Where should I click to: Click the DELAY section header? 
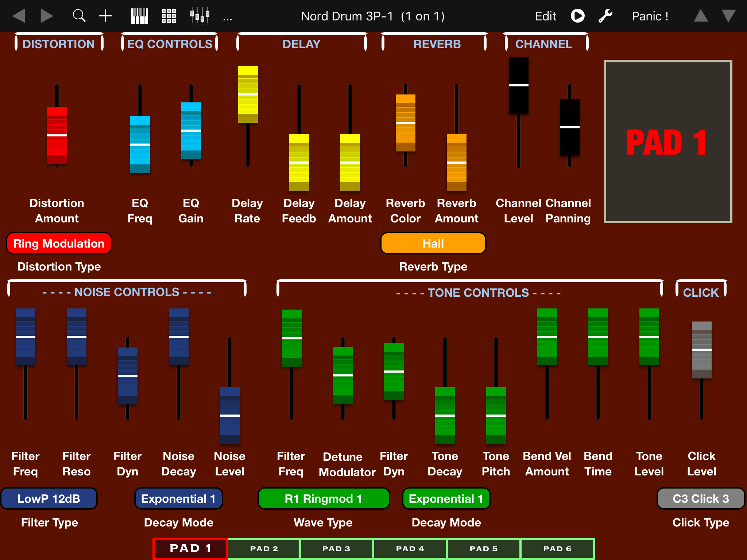[x=301, y=44]
